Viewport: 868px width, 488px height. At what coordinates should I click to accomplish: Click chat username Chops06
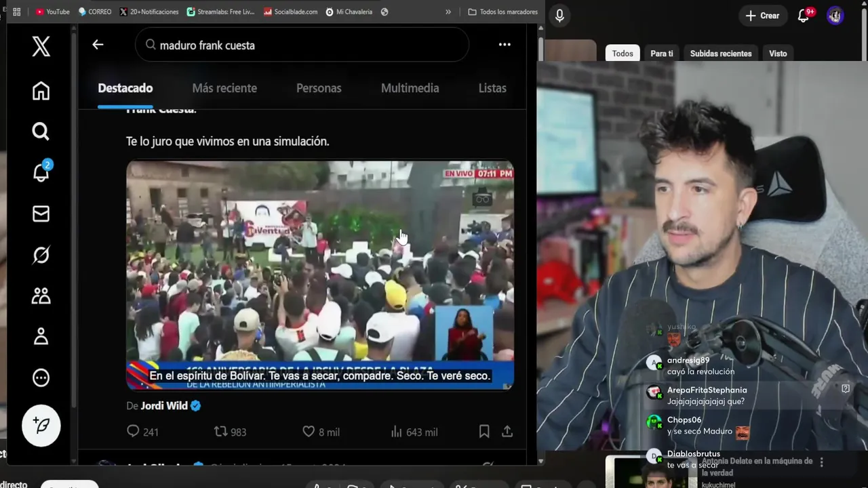pos(684,420)
